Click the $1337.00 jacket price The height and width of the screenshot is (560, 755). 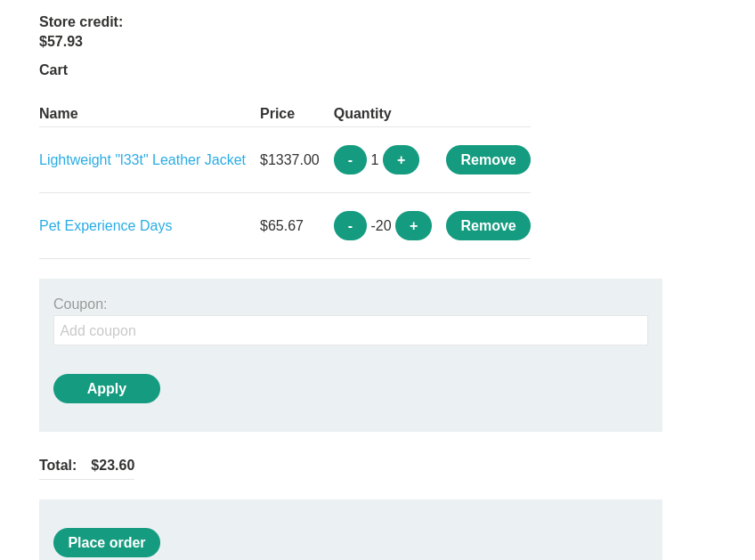289,160
